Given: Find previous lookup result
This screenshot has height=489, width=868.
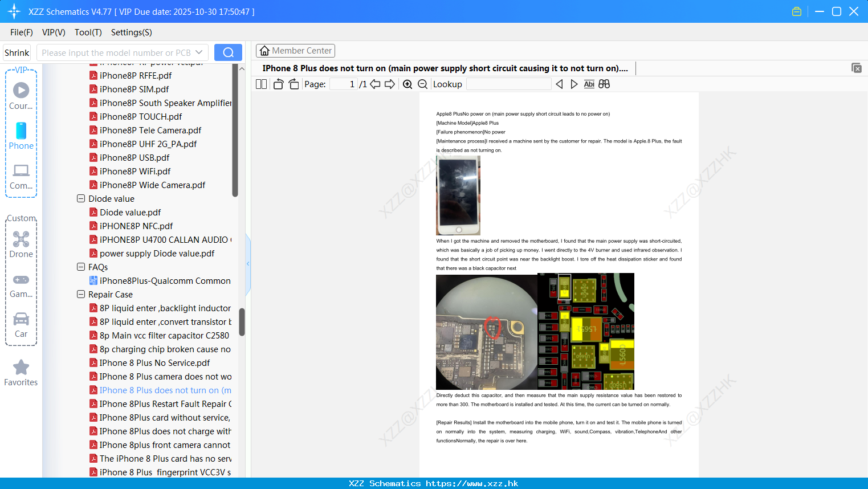Looking at the screenshot, I should click(559, 84).
